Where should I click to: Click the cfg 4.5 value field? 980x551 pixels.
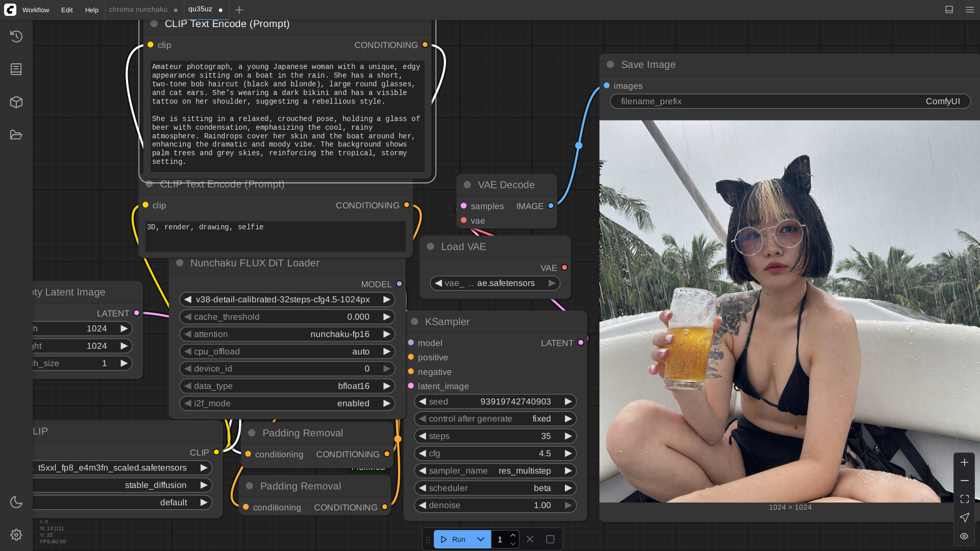tap(495, 453)
